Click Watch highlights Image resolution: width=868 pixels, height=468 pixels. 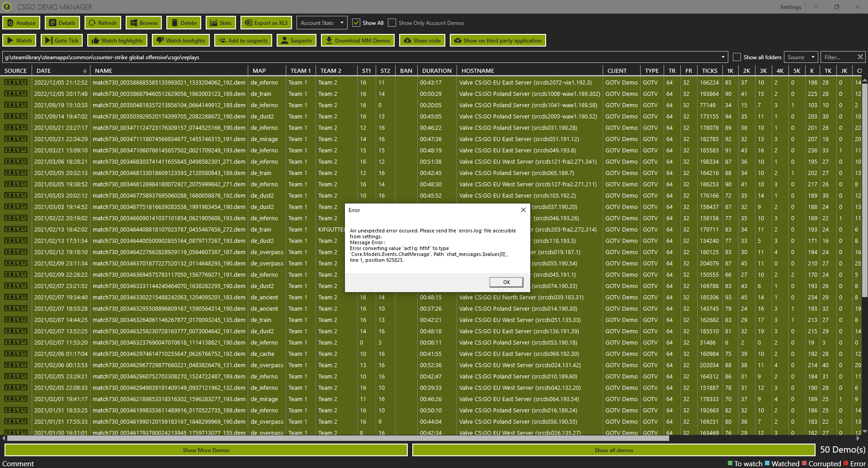tap(117, 40)
